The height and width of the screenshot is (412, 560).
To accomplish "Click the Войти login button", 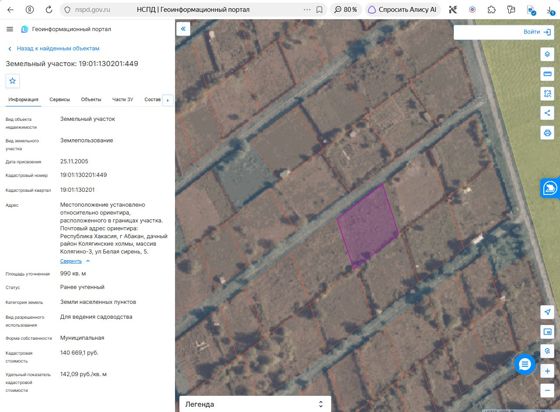I will 537,32.
